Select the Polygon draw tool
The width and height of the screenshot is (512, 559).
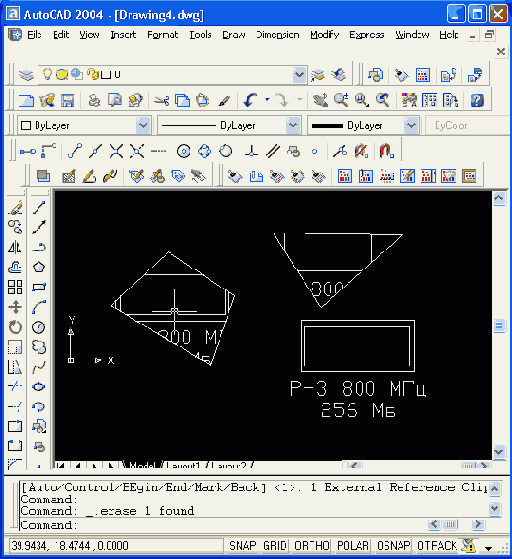pos(39,267)
